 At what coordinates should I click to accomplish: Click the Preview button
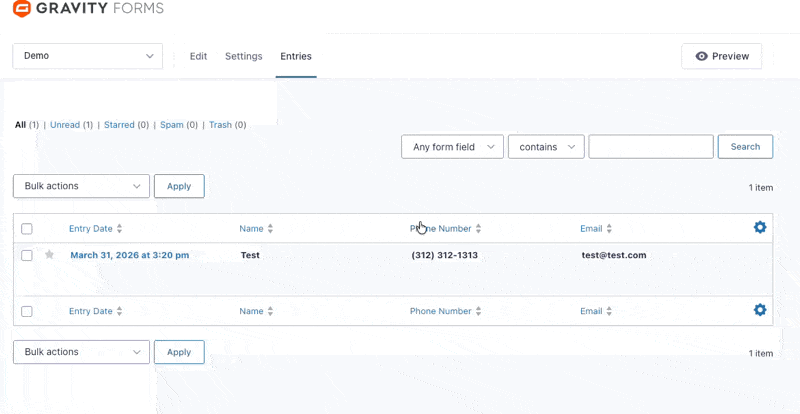722,56
